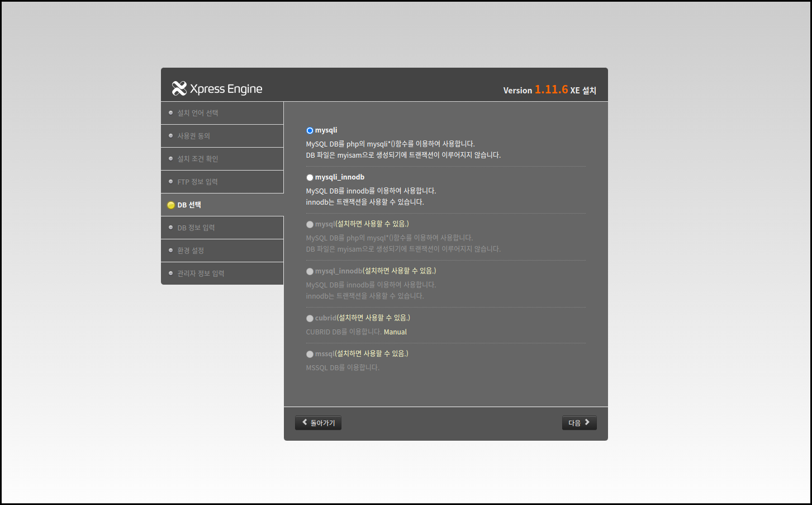This screenshot has height=505, width=812.
Task: Click the disabled mssql radio button
Action: [310, 354]
